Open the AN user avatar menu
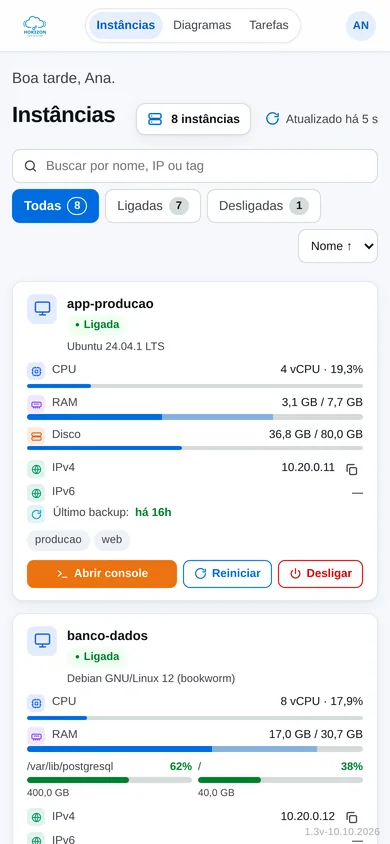Image resolution: width=390 pixels, height=844 pixels. 360,25
